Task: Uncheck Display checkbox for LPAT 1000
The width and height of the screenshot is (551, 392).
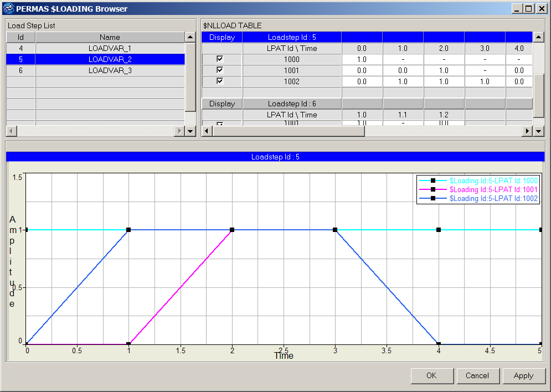Action: coord(220,59)
